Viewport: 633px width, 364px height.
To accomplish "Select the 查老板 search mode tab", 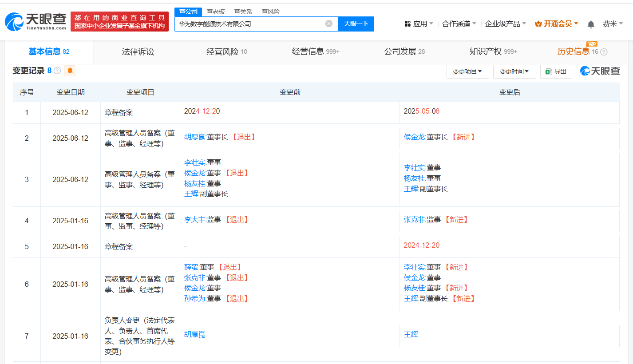I will 215,12.
